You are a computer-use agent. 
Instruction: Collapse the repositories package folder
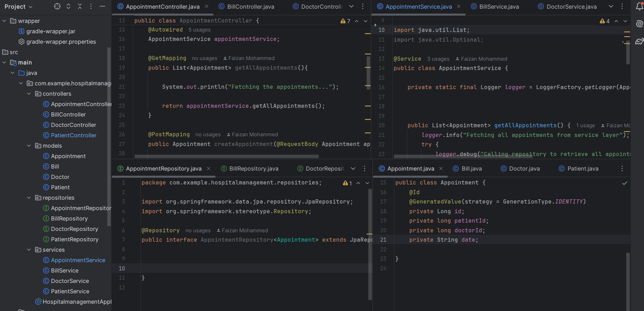[29, 198]
